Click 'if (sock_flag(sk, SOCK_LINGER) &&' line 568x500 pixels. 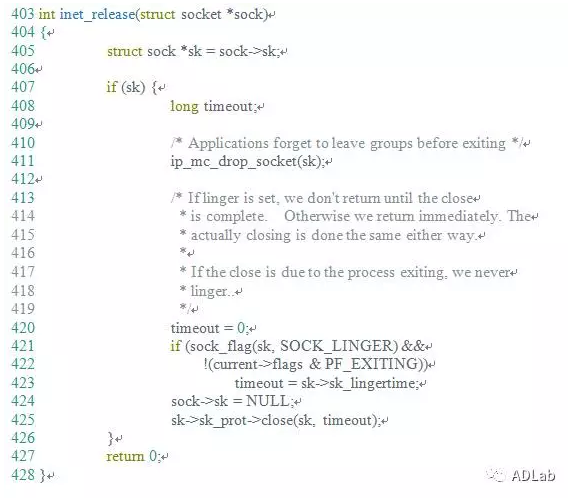[x=297, y=346]
